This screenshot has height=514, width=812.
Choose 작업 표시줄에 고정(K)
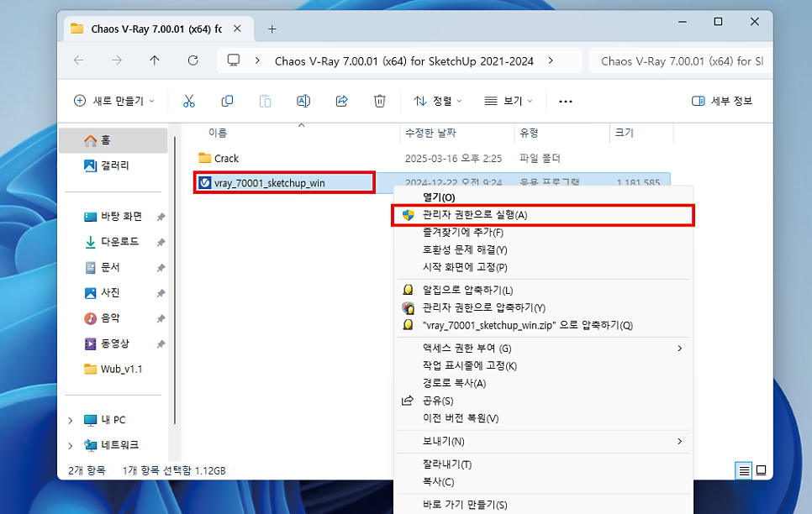pos(543,366)
